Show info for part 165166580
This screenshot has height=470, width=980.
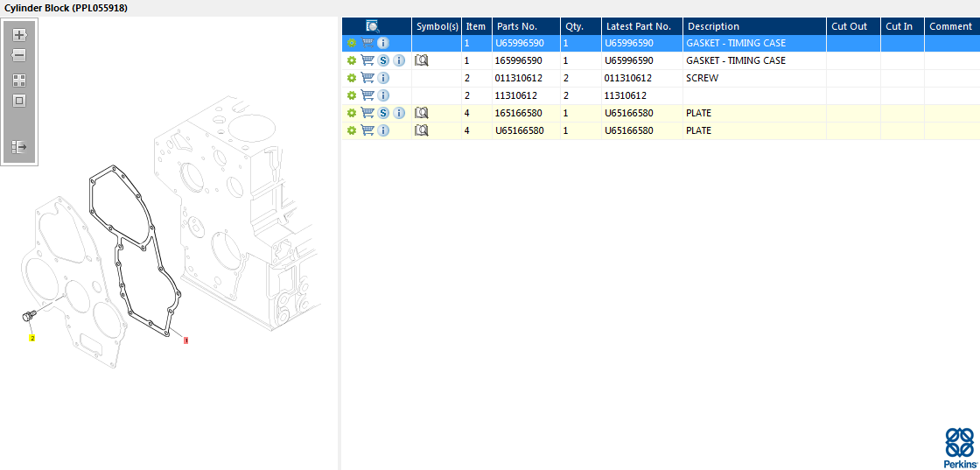399,113
